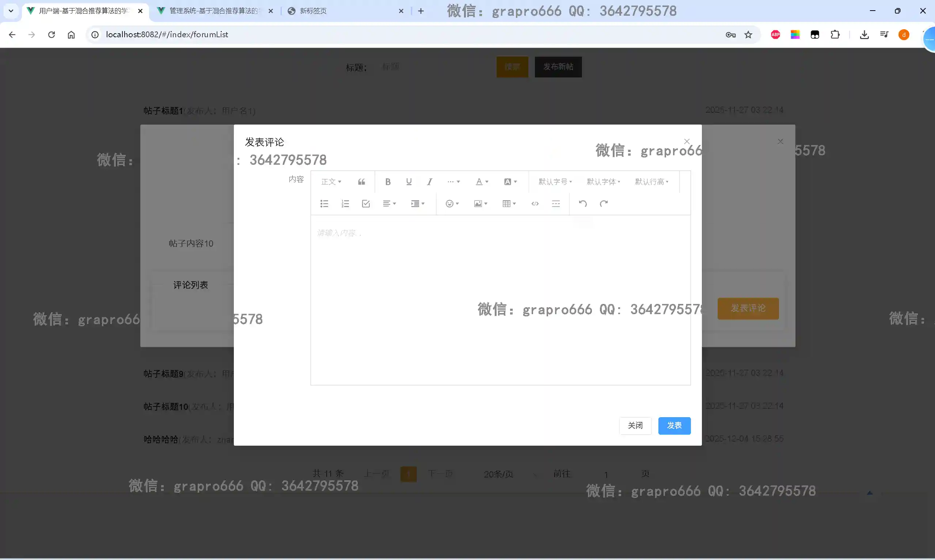Insert a divider line

(555, 204)
